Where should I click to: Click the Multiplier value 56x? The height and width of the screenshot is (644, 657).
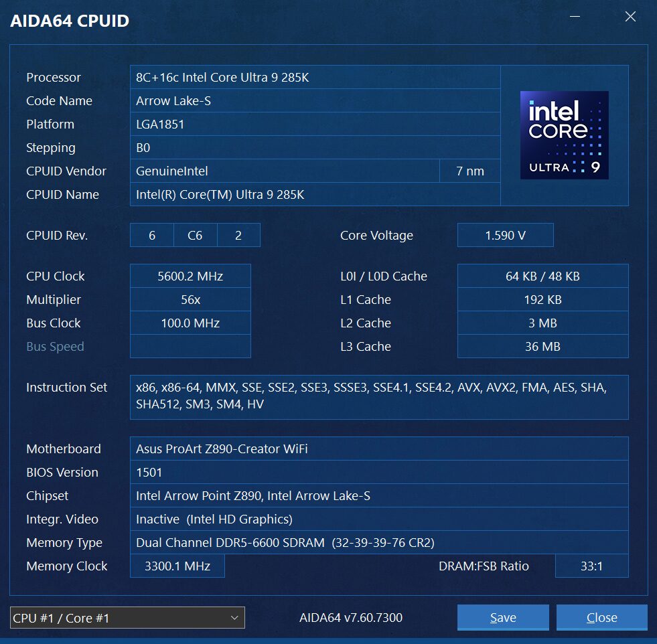point(190,299)
